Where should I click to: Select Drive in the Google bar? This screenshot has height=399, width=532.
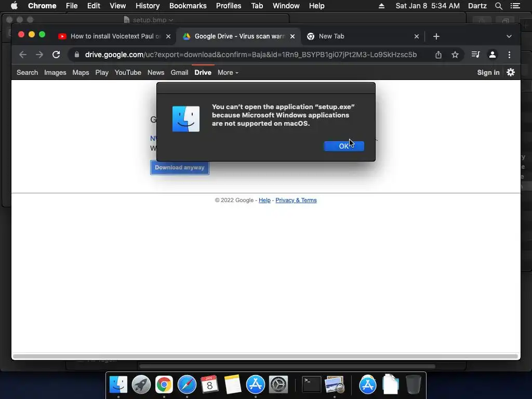coord(203,73)
